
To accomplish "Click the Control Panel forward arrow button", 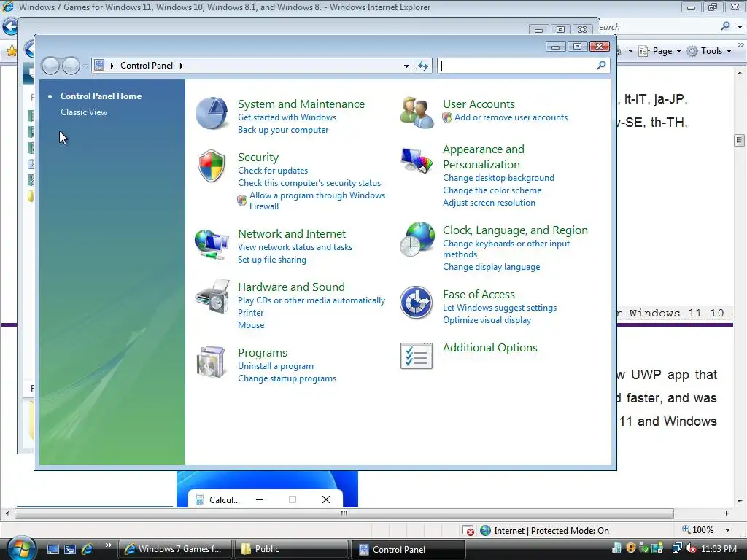I will tap(71, 66).
